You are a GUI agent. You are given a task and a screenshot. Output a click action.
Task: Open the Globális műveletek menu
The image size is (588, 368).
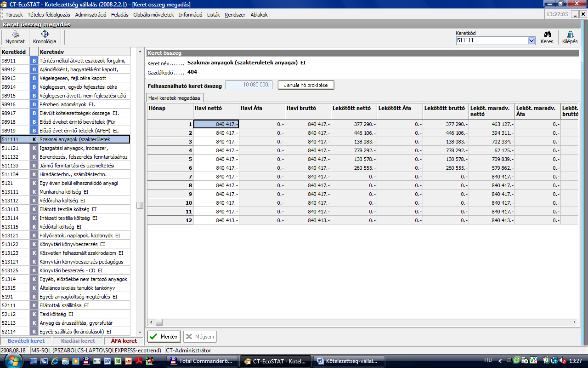(x=153, y=15)
